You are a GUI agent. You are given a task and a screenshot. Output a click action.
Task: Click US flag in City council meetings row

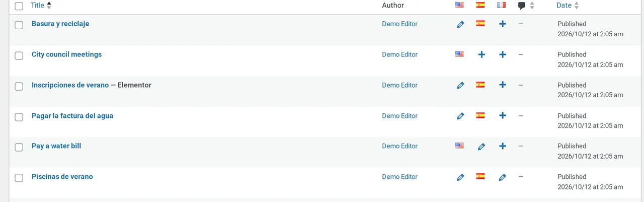coord(459,54)
